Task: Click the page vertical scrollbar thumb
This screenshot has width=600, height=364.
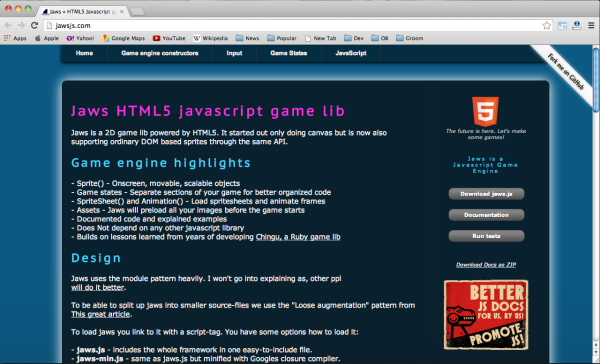Action: pos(596,80)
